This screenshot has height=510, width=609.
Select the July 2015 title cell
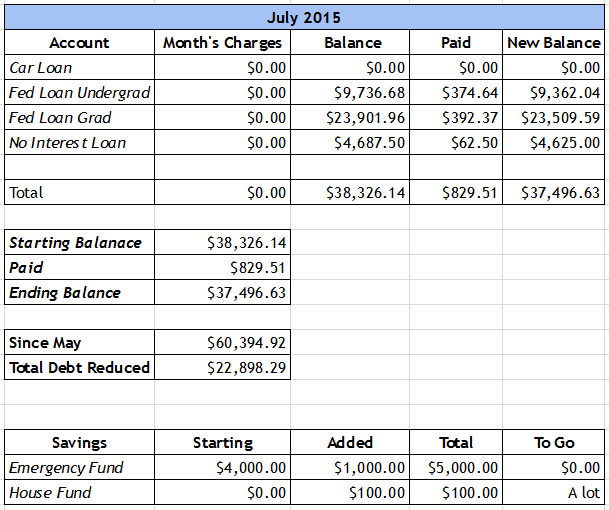tap(304, 17)
